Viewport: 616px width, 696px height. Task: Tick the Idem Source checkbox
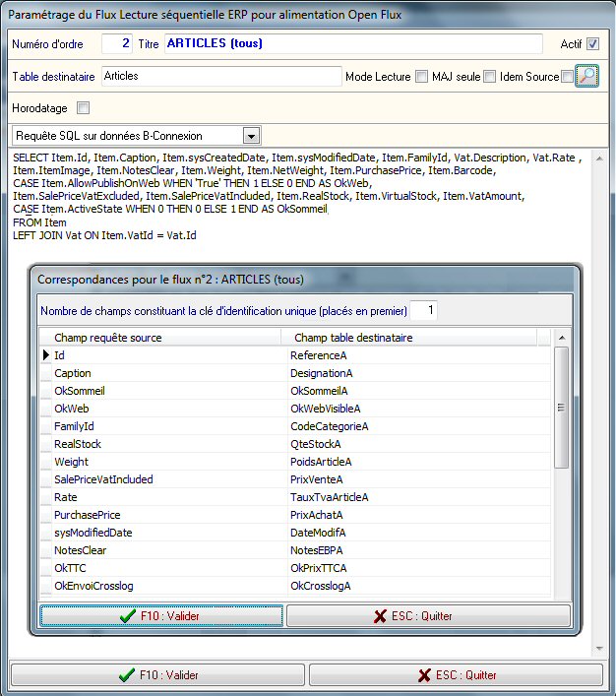coord(567,77)
